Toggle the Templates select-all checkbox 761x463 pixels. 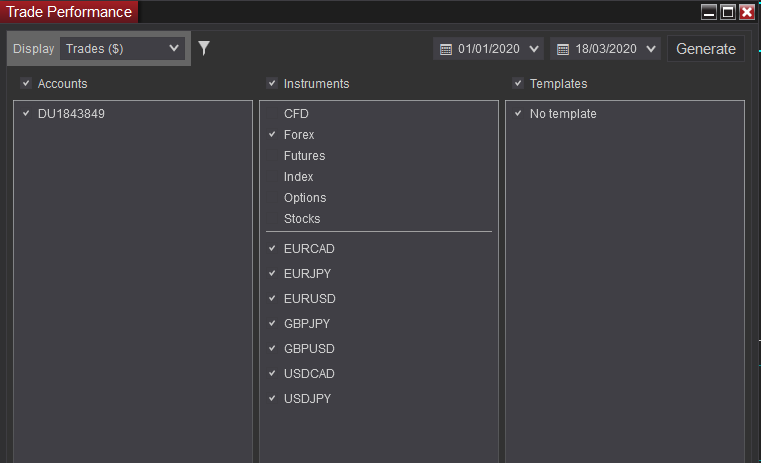point(518,84)
